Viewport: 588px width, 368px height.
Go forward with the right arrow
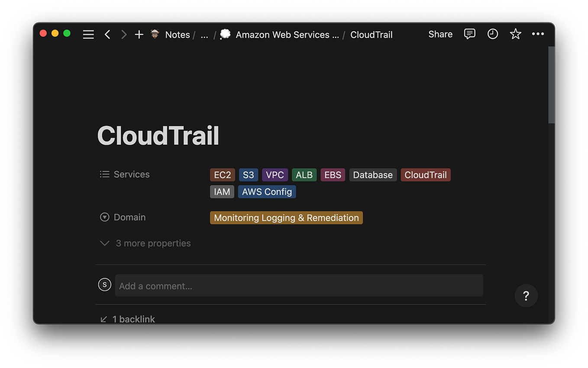[x=124, y=35]
